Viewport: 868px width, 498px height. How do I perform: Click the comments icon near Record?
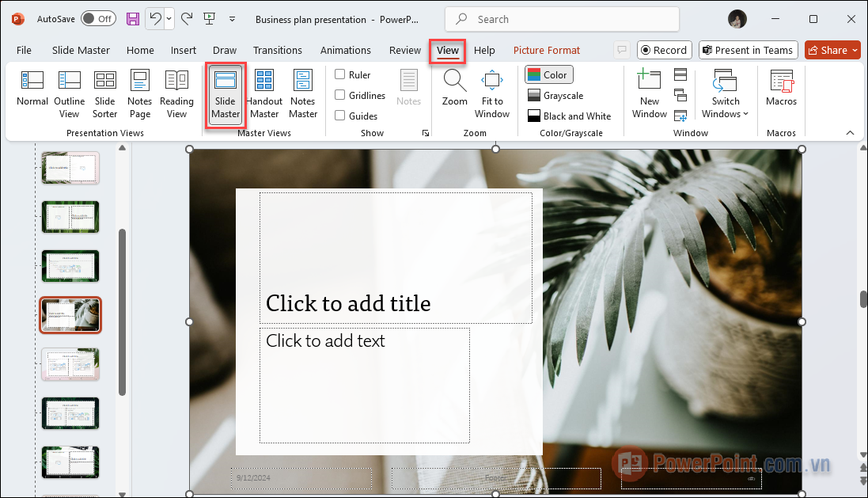[622, 50]
